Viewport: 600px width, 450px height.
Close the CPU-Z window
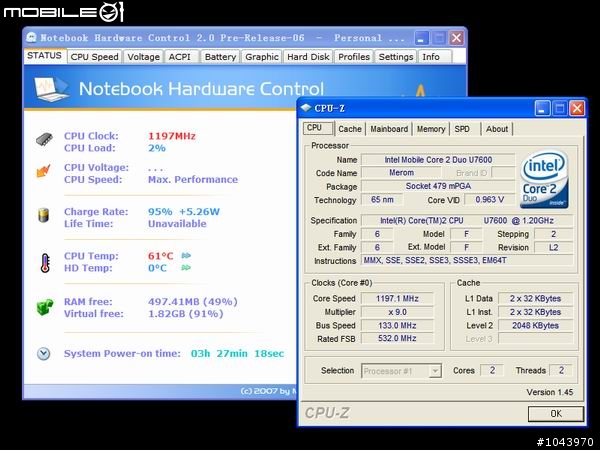click(x=577, y=109)
